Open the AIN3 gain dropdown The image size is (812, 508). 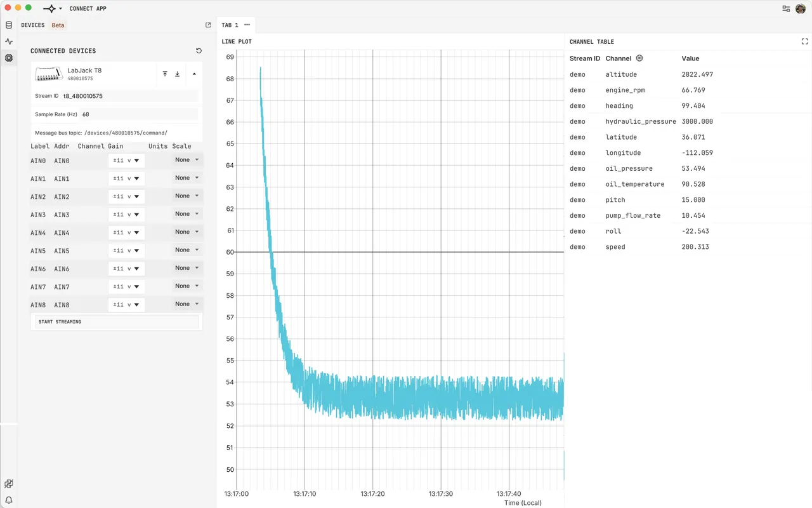(x=126, y=215)
